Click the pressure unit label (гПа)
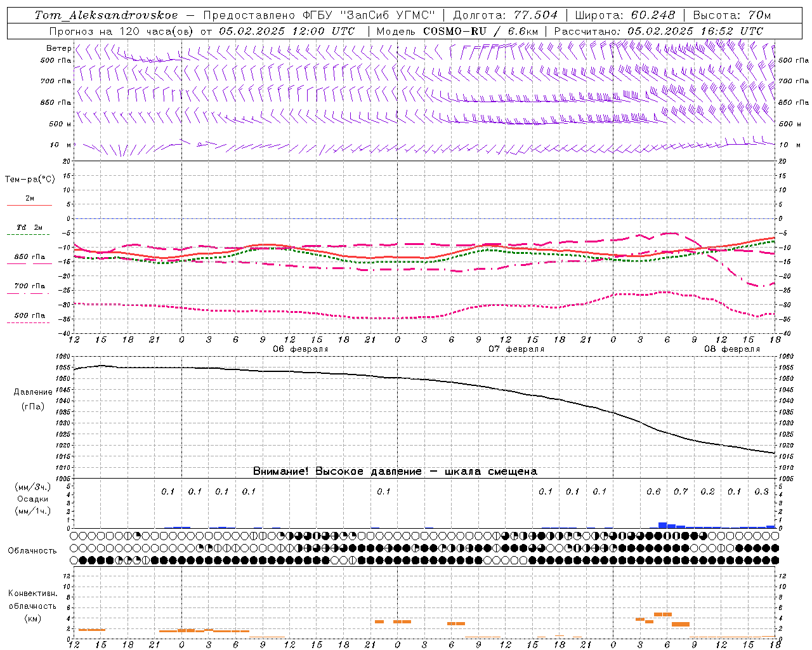The height and width of the screenshot is (650, 812). 33,406
